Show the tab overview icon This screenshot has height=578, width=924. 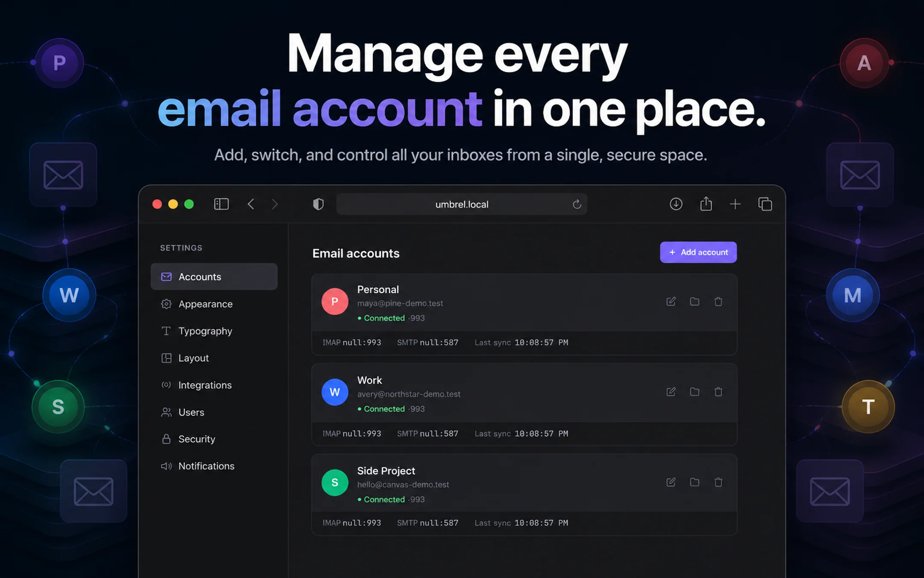coord(765,204)
